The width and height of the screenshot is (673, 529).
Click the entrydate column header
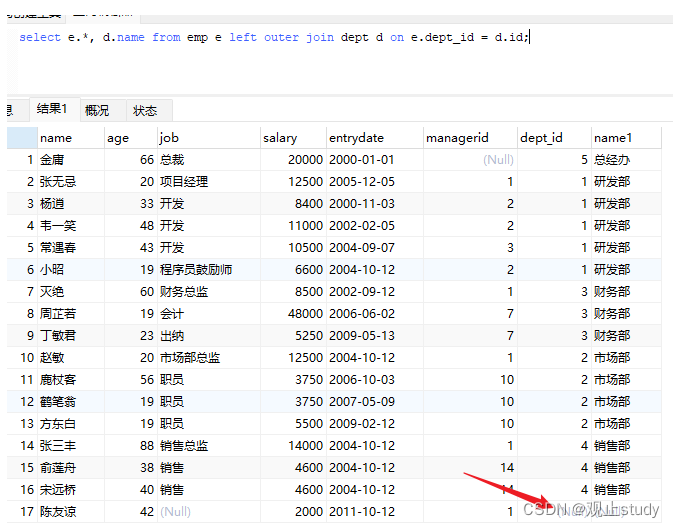click(375, 138)
